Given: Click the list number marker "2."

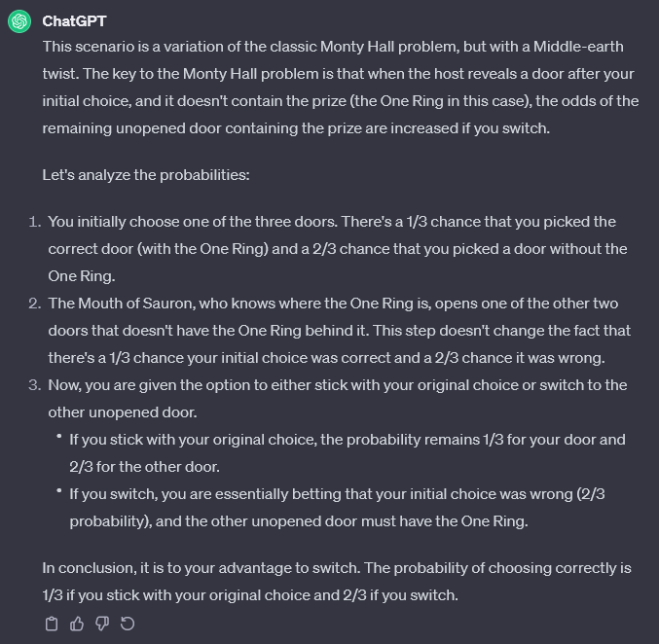Looking at the screenshot, I should pos(35,304).
